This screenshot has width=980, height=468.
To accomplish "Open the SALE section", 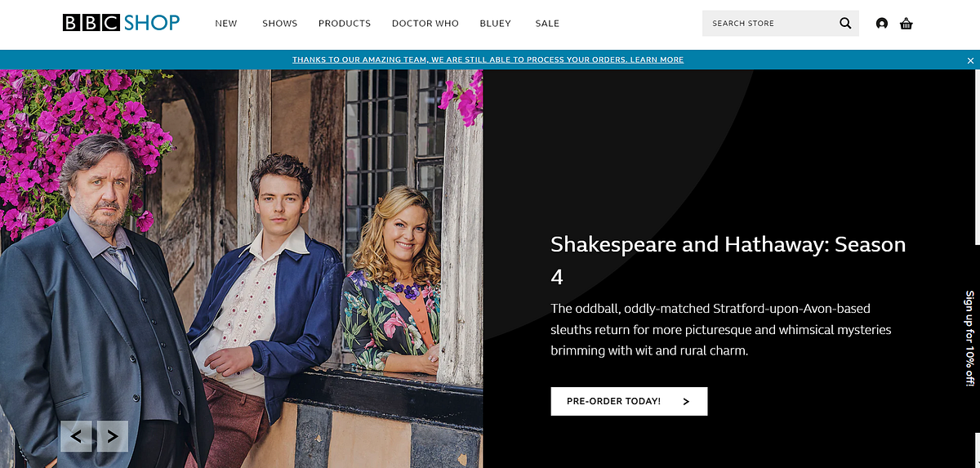I will [547, 24].
